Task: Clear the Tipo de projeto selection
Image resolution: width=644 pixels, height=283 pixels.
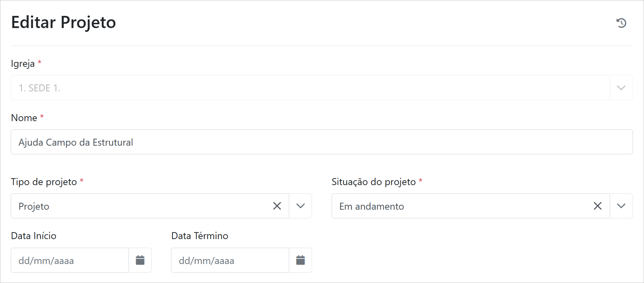Action: click(277, 206)
